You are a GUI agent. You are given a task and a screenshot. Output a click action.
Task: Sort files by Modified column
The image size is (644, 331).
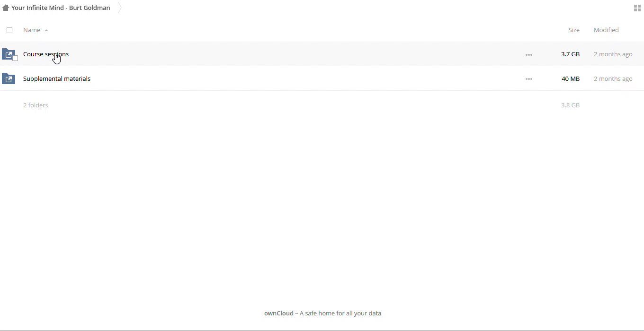(606, 30)
